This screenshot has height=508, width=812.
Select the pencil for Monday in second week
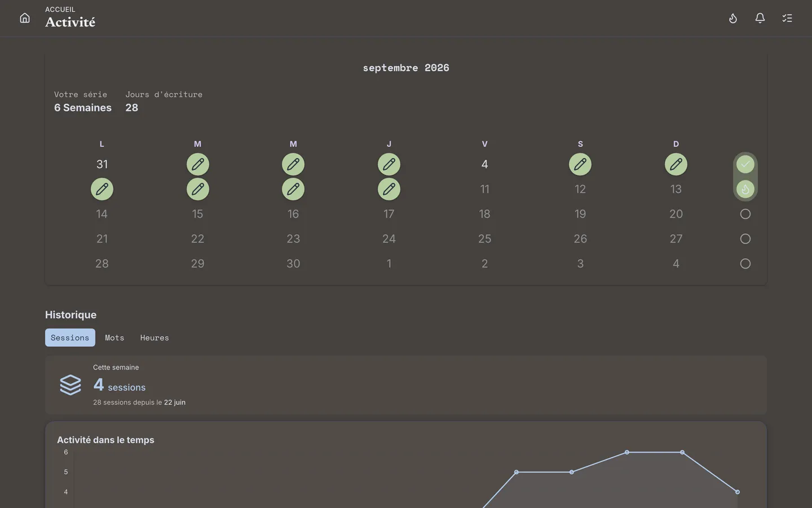click(102, 189)
